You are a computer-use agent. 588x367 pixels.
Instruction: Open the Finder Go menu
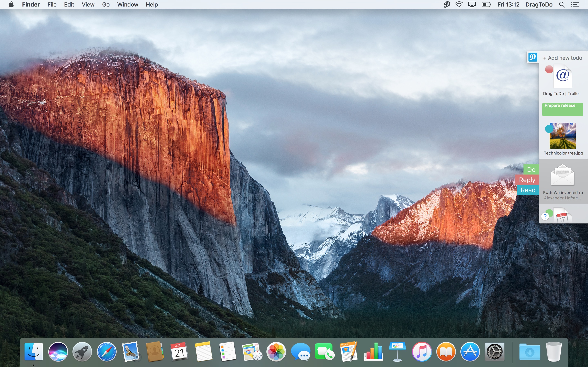(x=106, y=4)
